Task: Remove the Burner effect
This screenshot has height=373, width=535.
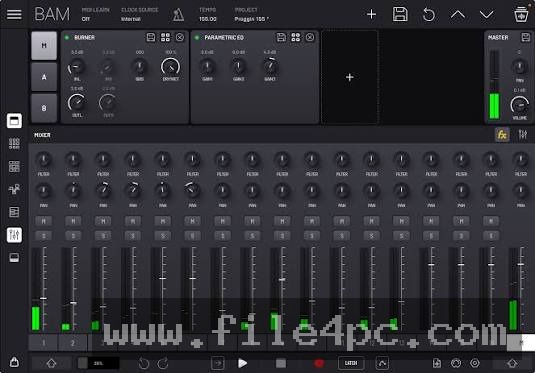Action: click(179, 37)
